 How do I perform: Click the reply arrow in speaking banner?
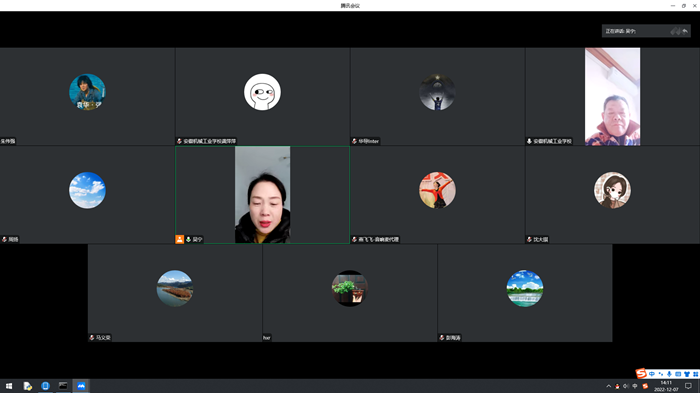685,31
